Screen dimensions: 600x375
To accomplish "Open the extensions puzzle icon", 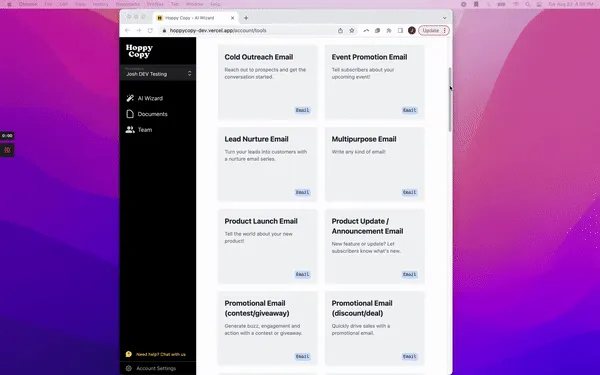I will pyautogui.click(x=389, y=30).
